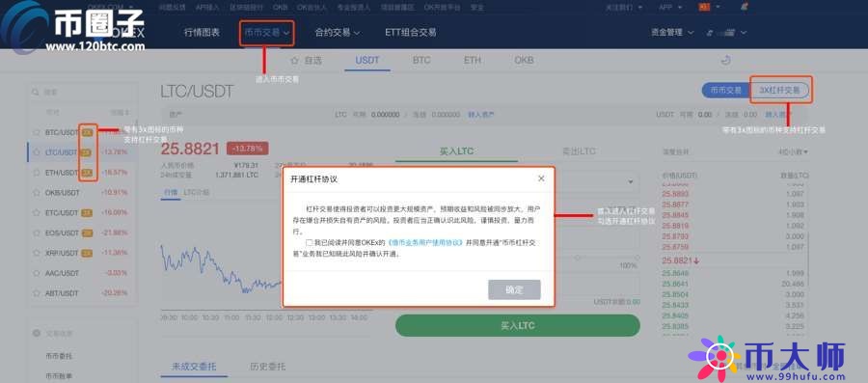The height and width of the screenshot is (383, 868).
Task: Click the 转入资产 link for LTC
Action: pos(481,115)
